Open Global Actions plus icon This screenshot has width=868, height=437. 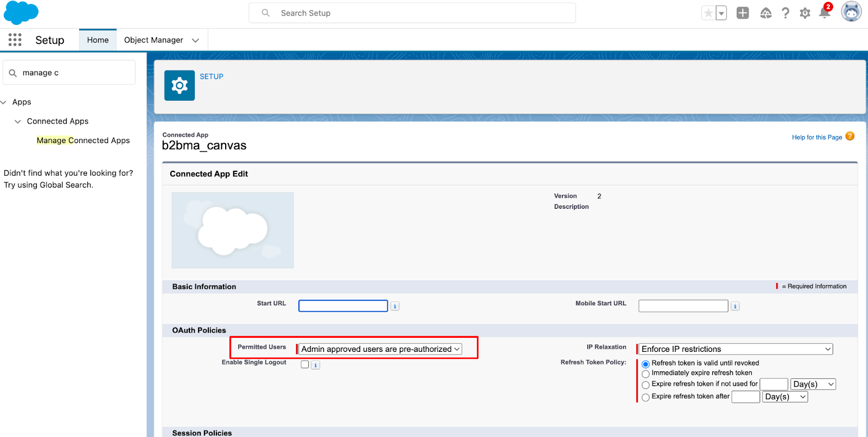tap(743, 13)
